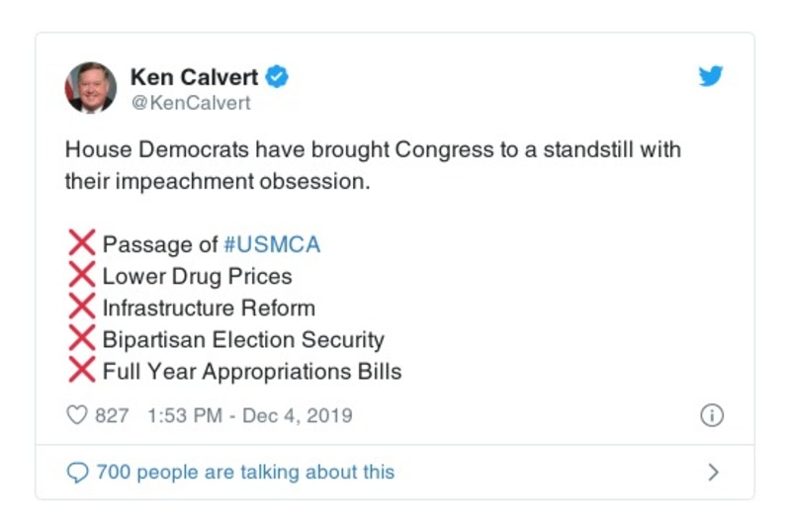Open the Ken Calvert display name
790x532 pixels.
[x=194, y=76]
